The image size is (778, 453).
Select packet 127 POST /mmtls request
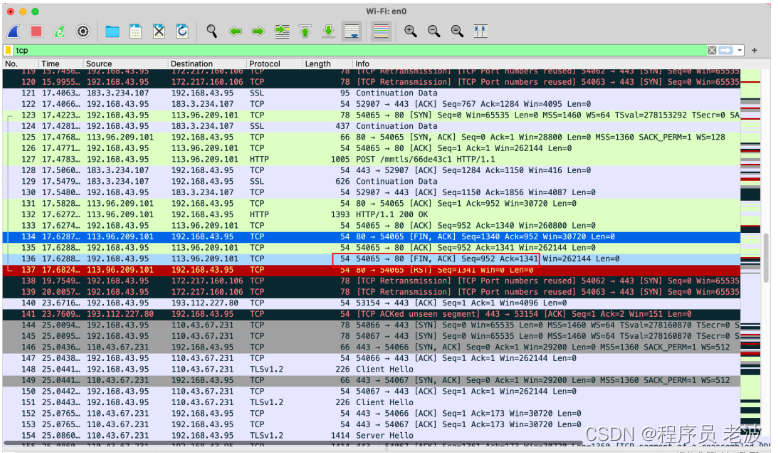tap(371, 159)
